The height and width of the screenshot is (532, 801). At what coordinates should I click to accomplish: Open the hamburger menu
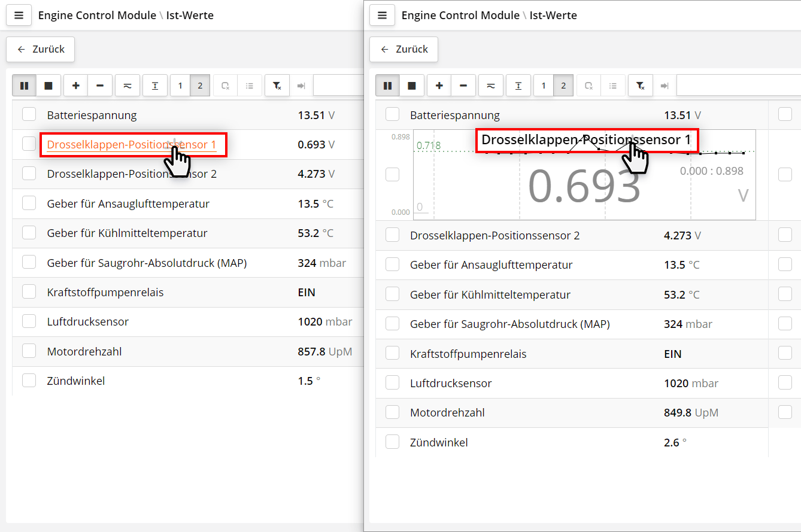pos(382,15)
